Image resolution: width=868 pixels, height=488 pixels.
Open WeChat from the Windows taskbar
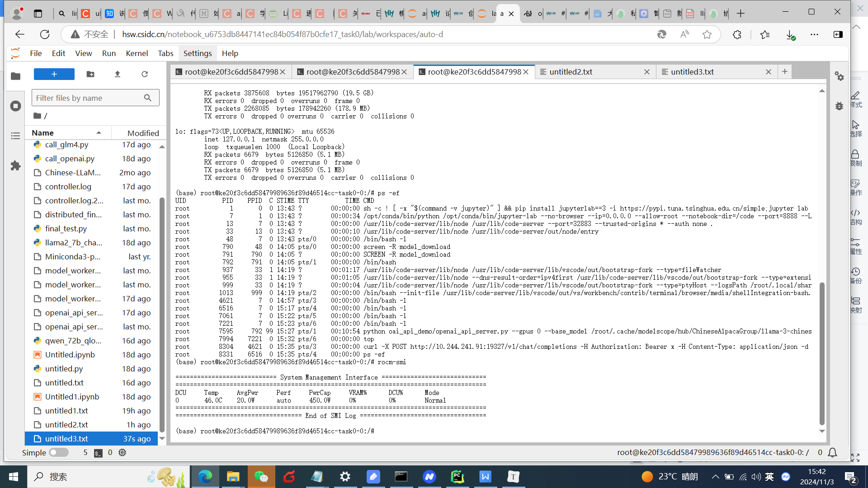(261, 477)
